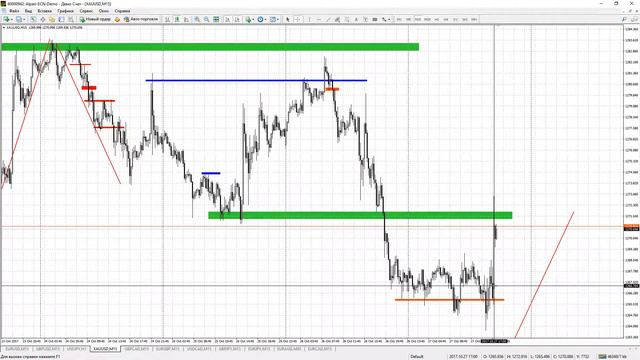The image size is (640, 360).
Task: Select the Fibonacci Retracement tool
Action: coord(347,19)
